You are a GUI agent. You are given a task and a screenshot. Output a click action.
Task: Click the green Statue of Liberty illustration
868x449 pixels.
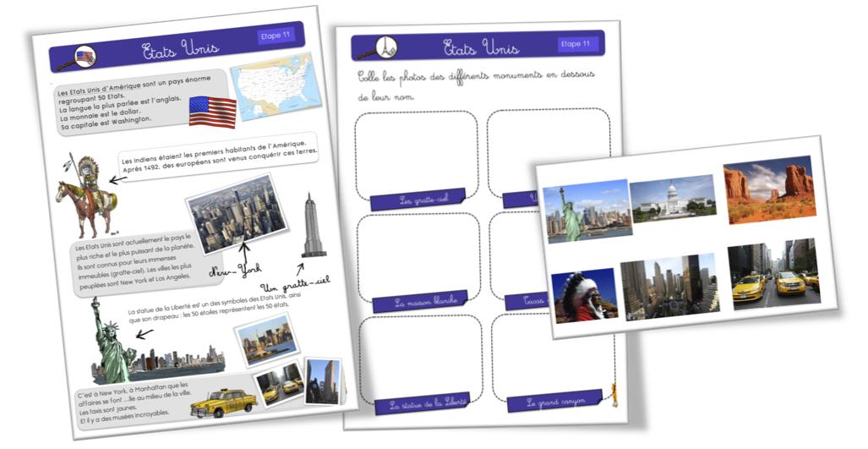110,340
